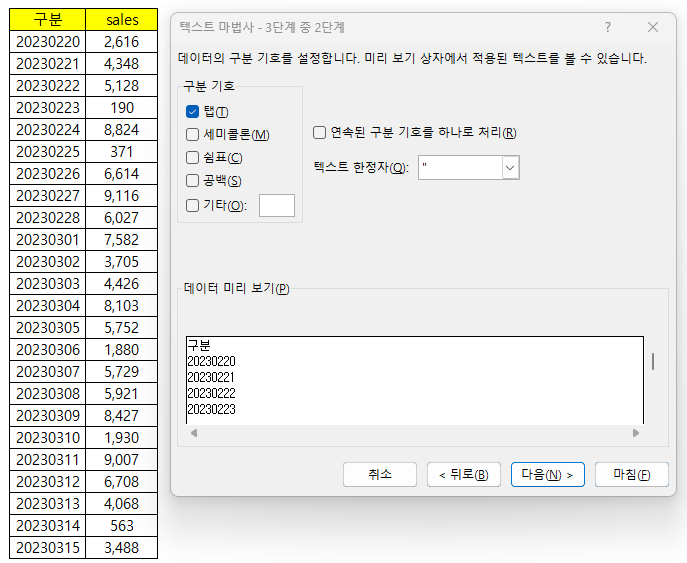Select 20230220 in the data preview
Screen dimensions: 687x563
coord(212,361)
